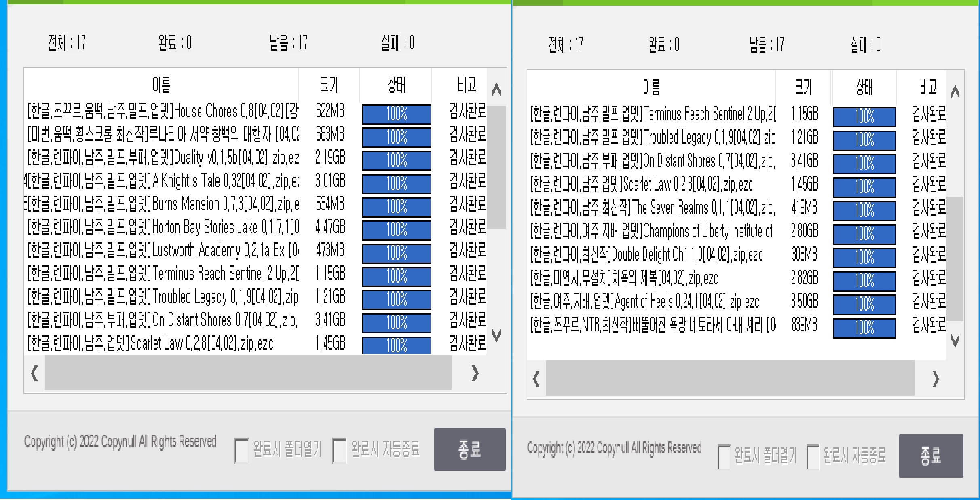Click scroll left arrow in left window

(x=35, y=373)
